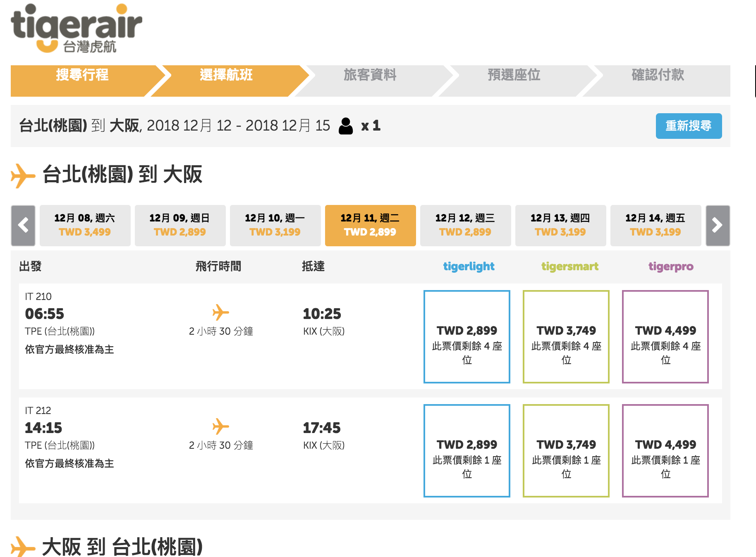Viewport: 756px width, 557px height.
Task: Choose tigerpro TWD 4,499 fare for IT 210
Action: [x=665, y=337]
